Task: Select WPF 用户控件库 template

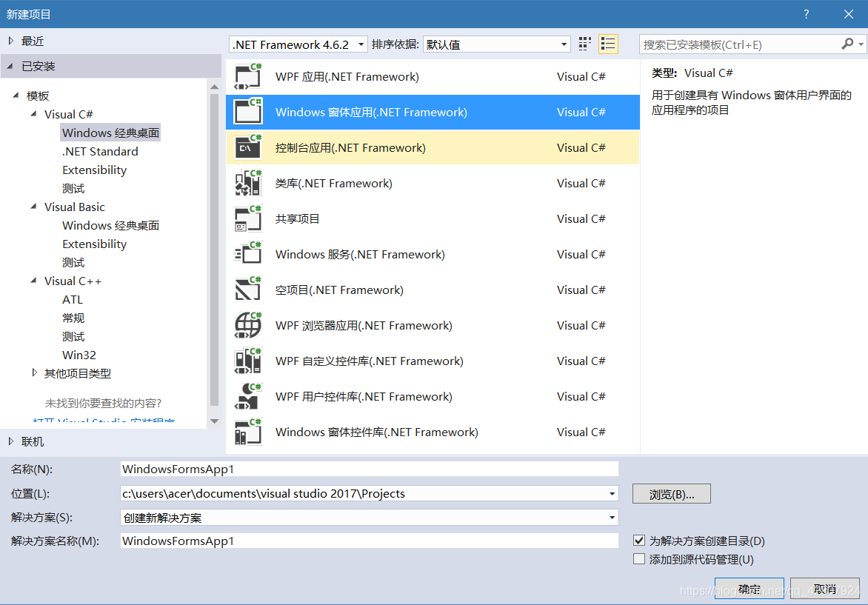Action: coord(433,396)
